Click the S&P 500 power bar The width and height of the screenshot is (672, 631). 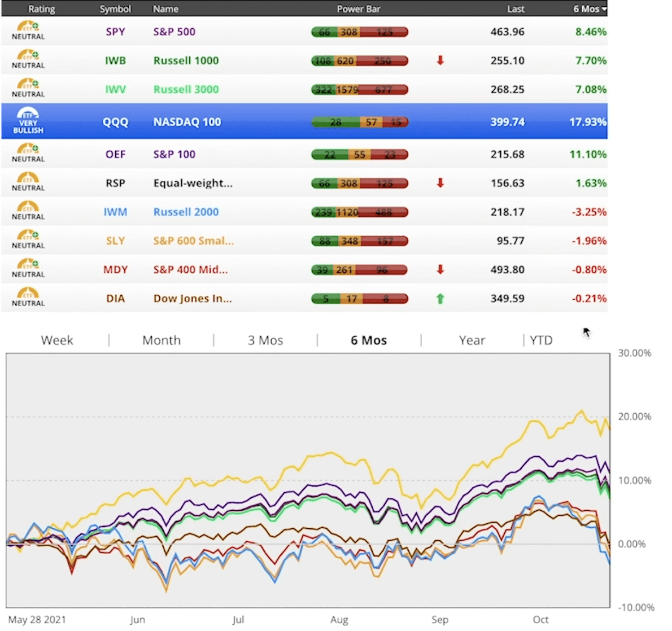click(360, 32)
